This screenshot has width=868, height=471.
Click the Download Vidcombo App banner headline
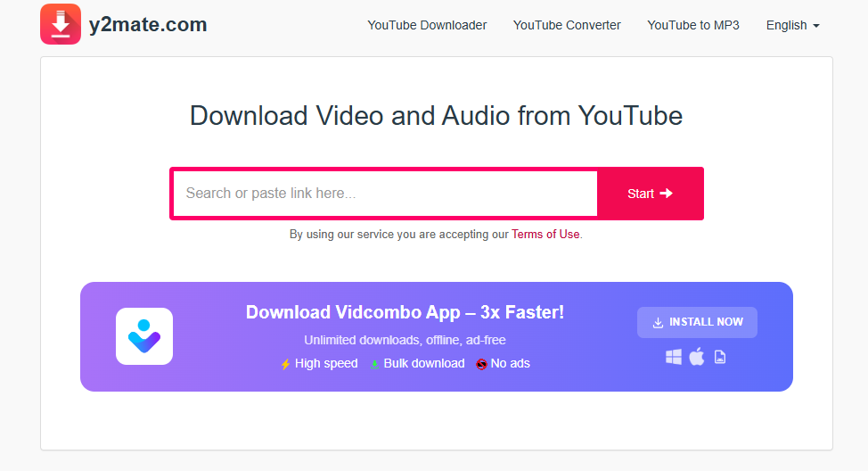pyautogui.click(x=405, y=312)
